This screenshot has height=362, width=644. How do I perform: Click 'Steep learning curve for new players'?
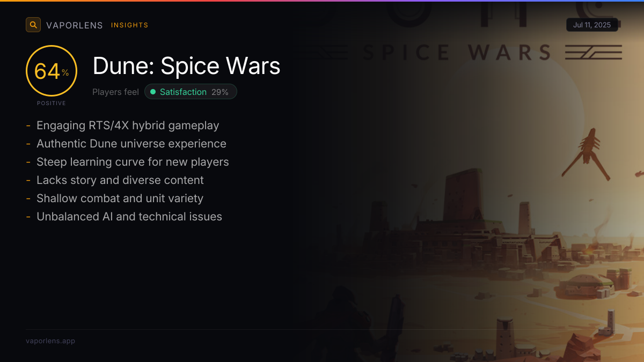(133, 162)
